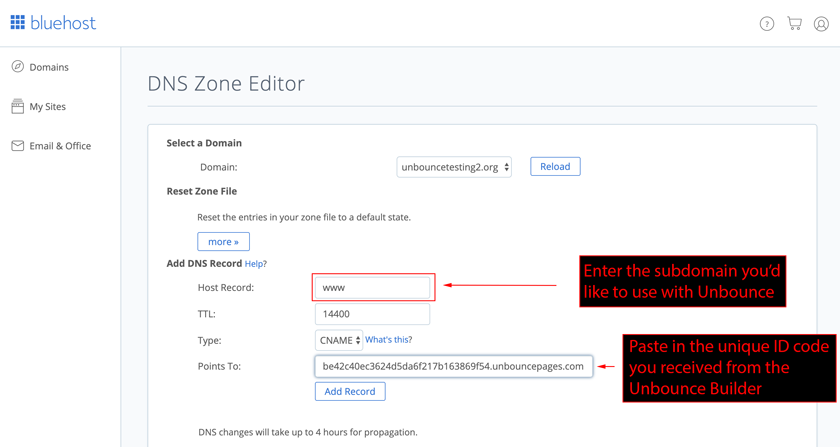This screenshot has width=840, height=447.
Task: Click the My Sites storefront icon
Action: (x=18, y=106)
